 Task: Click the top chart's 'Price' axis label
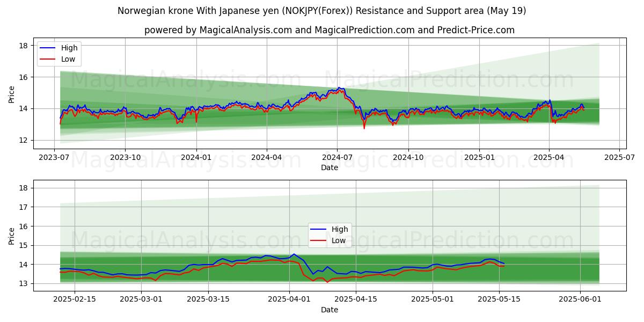click(x=12, y=93)
